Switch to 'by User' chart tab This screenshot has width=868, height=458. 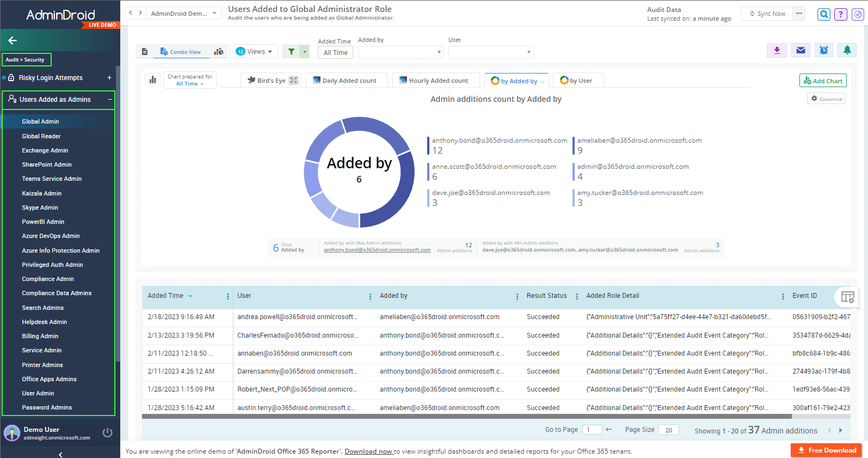(x=577, y=80)
